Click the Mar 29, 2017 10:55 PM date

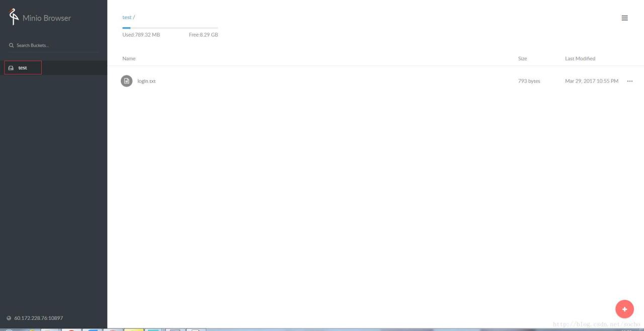click(x=592, y=81)
